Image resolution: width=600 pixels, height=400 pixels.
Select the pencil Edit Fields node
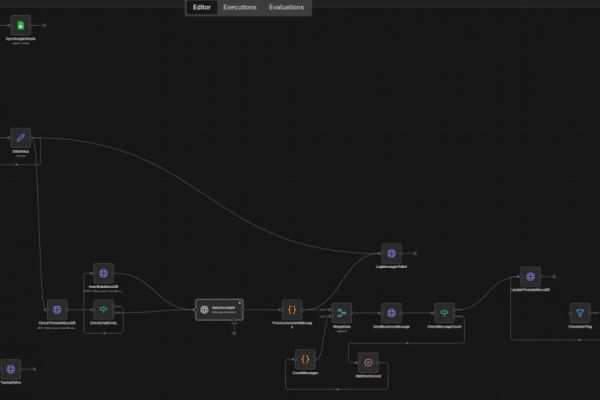point(21,138)
